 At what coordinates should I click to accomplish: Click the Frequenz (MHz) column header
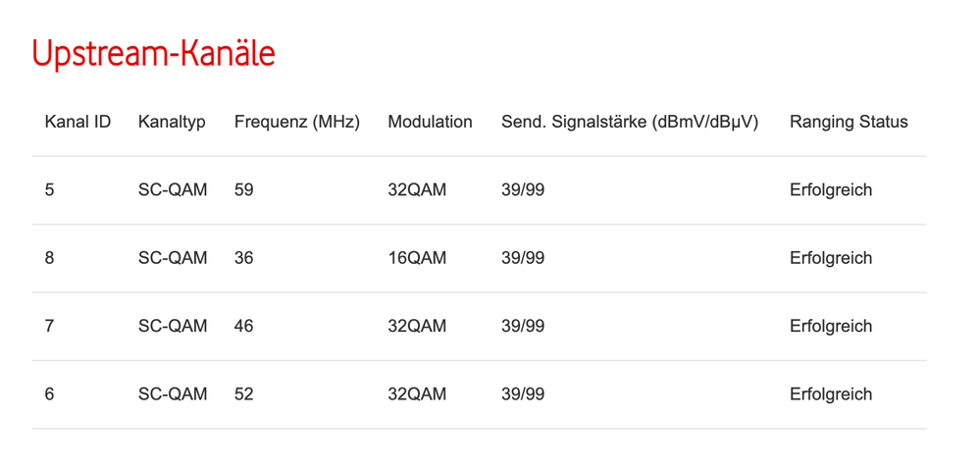click(297, 123)
